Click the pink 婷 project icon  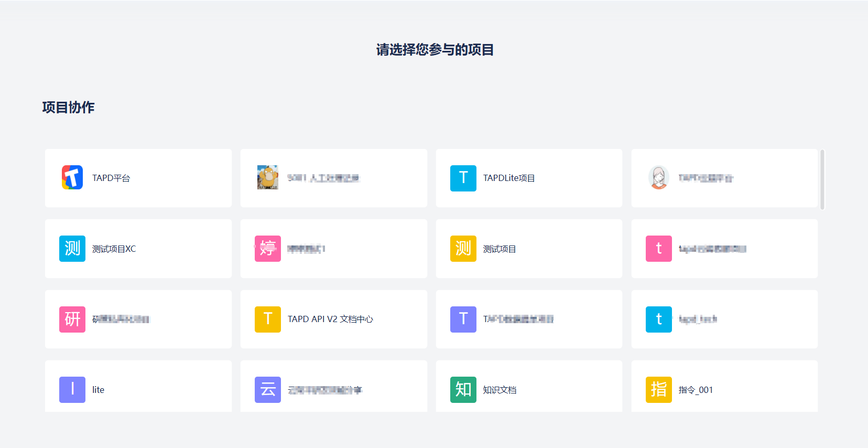click(x=268, y=249)
